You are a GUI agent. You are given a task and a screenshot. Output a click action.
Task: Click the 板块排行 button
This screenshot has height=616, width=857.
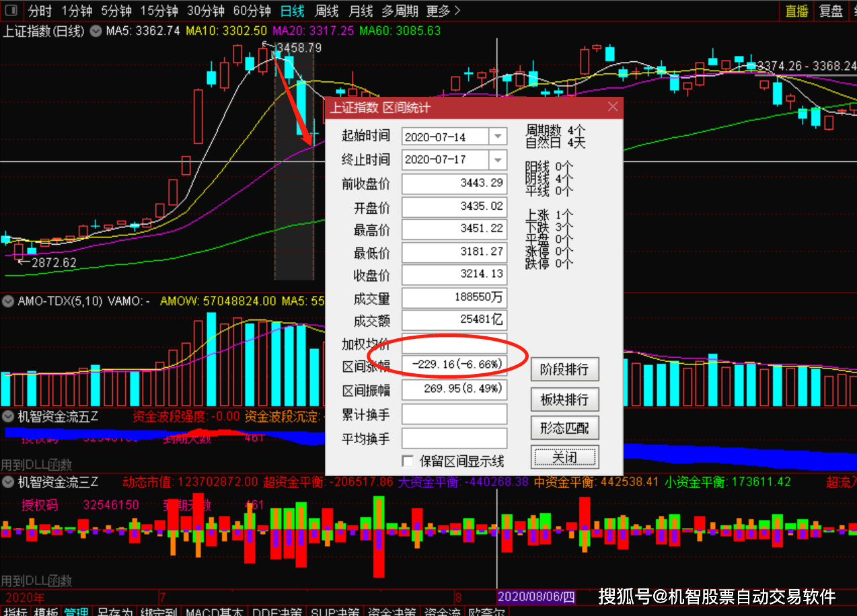tap(564, 399)
